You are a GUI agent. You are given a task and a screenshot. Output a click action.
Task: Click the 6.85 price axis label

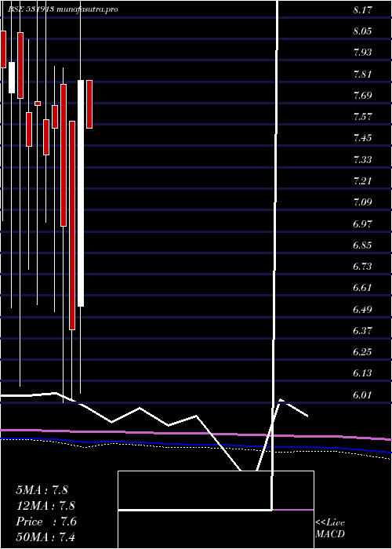(x=362, y=245)
